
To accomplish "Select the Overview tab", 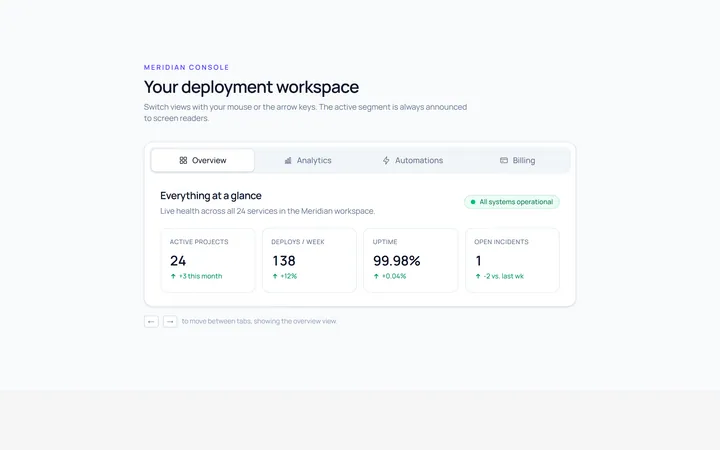I will click(x=202, y=160).
